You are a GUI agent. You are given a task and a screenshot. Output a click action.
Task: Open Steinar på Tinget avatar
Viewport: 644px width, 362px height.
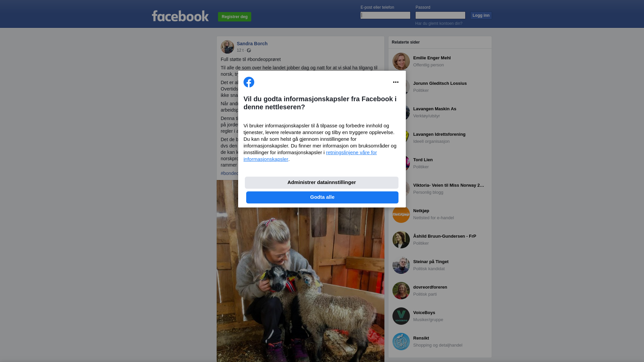[x=401, y=265]
